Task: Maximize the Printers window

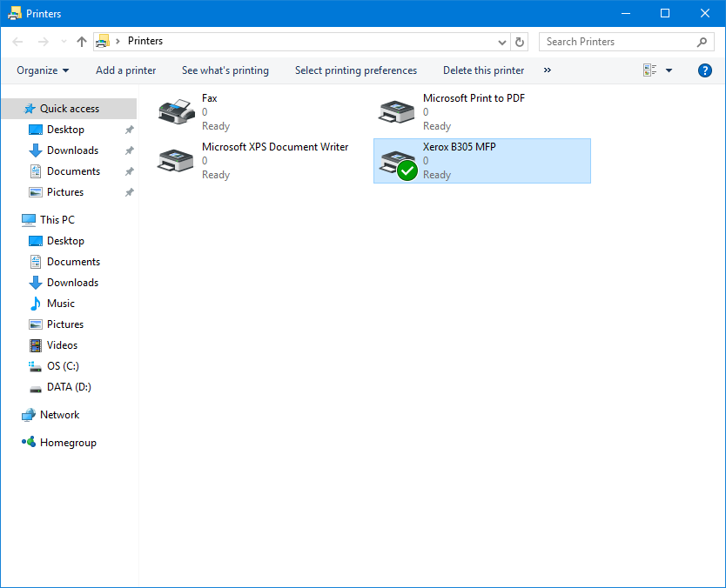Action: click(x=665, y=13)
